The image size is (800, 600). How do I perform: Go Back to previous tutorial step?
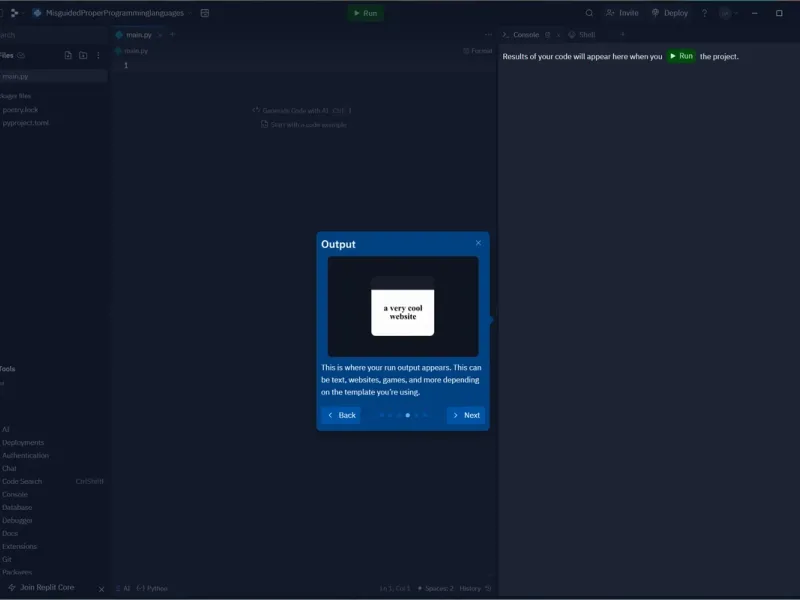point(341,415)
